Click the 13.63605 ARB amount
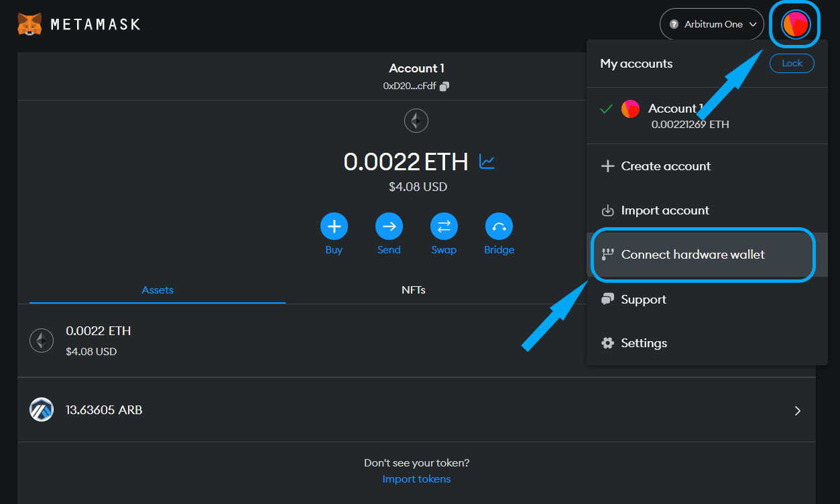This screenshot has width=840, height=504. click(x=104, y=410)
